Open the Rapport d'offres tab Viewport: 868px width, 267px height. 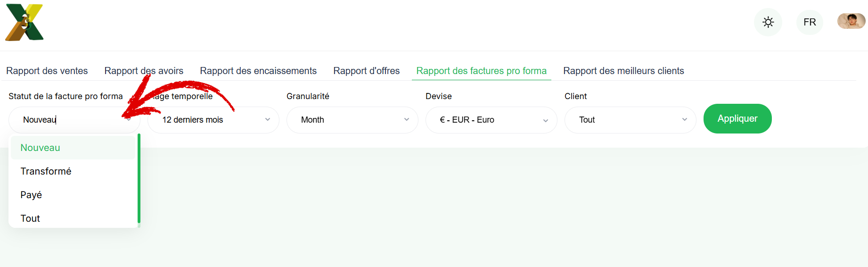(367, 71)
